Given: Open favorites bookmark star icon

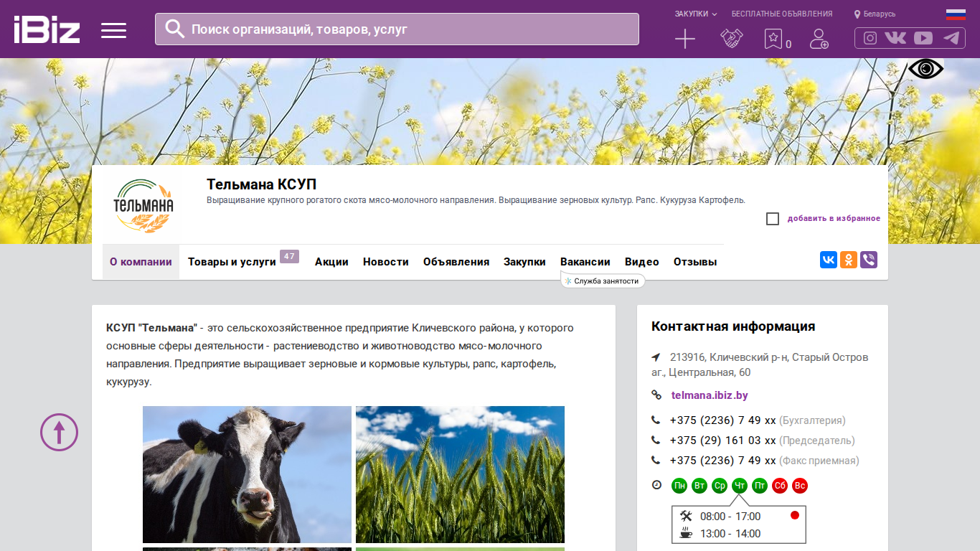Looking at the screenshot, I should tap(773, 39).
